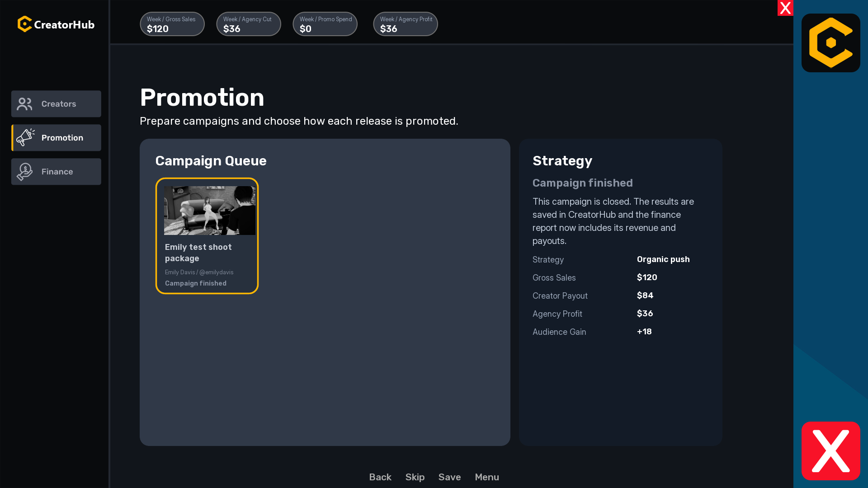Viewport: 868px width, 488px height.
Task: Click the Agency Profit $36 row value
Action: [645, 314]
